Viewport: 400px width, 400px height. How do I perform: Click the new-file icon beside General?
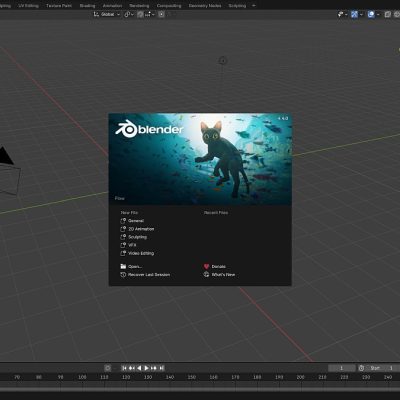(123, 221)
